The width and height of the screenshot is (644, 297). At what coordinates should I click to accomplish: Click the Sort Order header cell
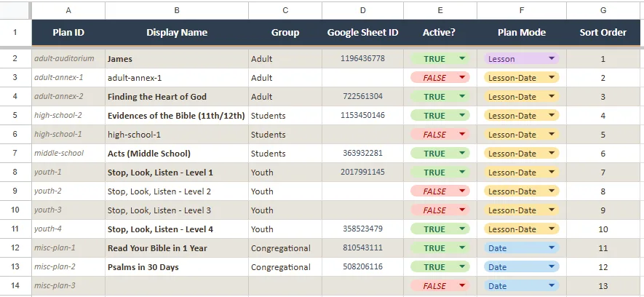click(603, 33)
